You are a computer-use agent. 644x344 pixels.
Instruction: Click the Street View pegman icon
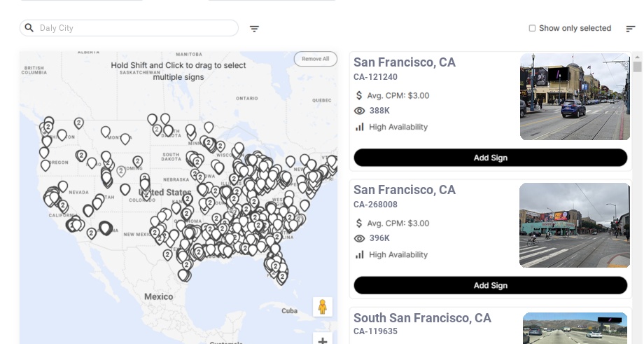pos(322,307)
